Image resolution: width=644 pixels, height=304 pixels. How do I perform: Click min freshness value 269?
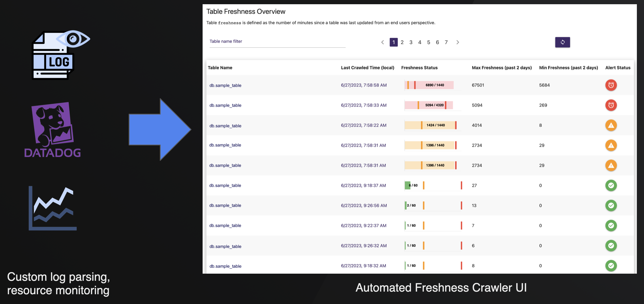tap(543, 105)
